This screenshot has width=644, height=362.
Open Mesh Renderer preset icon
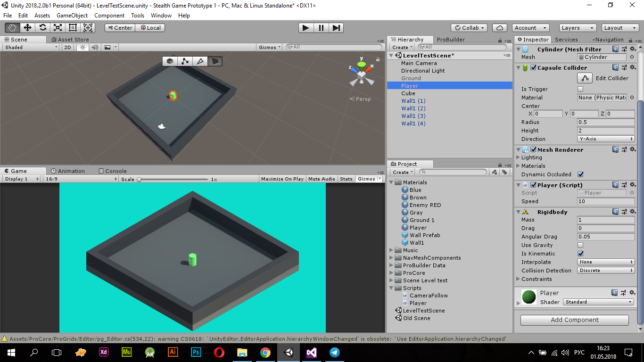(624, 150)
